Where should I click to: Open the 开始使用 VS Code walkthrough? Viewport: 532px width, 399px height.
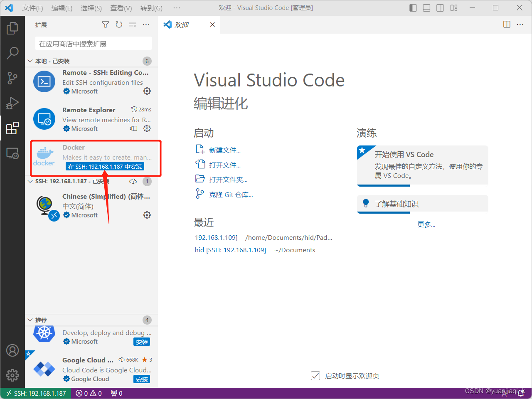pyautogui.click(x=423, y=165)
